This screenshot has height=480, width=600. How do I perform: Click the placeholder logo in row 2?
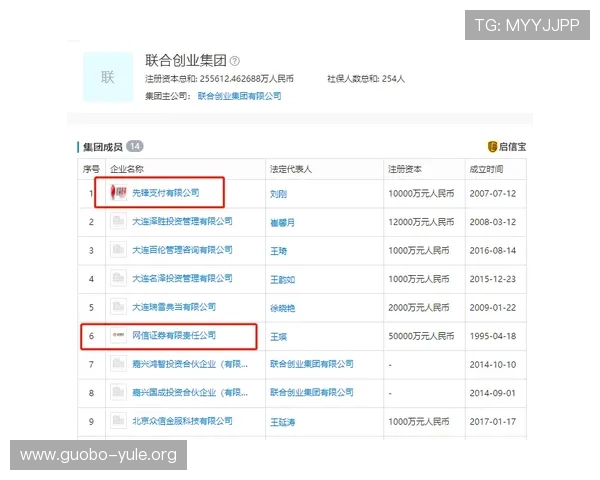tap(118, 221)
